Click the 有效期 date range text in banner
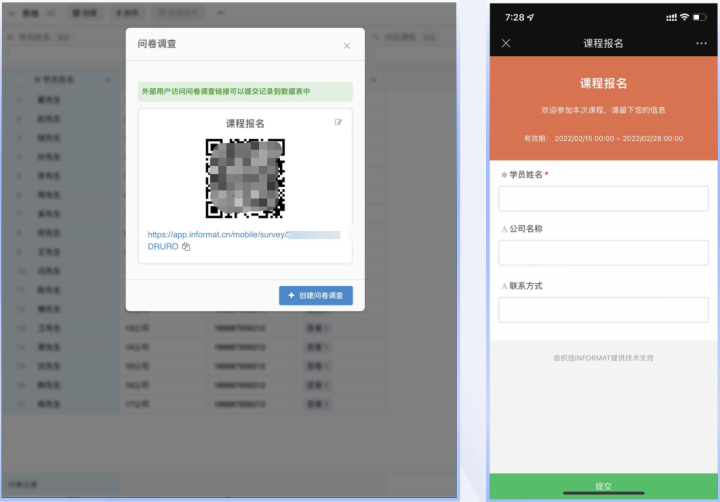 603,138
